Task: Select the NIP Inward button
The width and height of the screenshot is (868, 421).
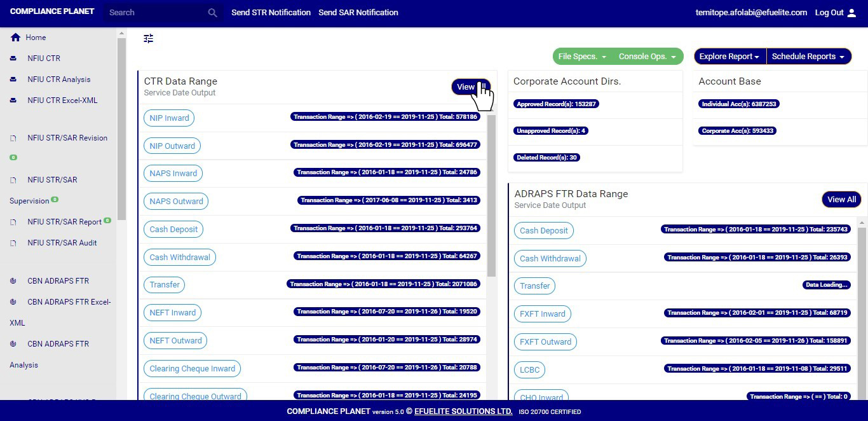Action: tap(169, 118)
